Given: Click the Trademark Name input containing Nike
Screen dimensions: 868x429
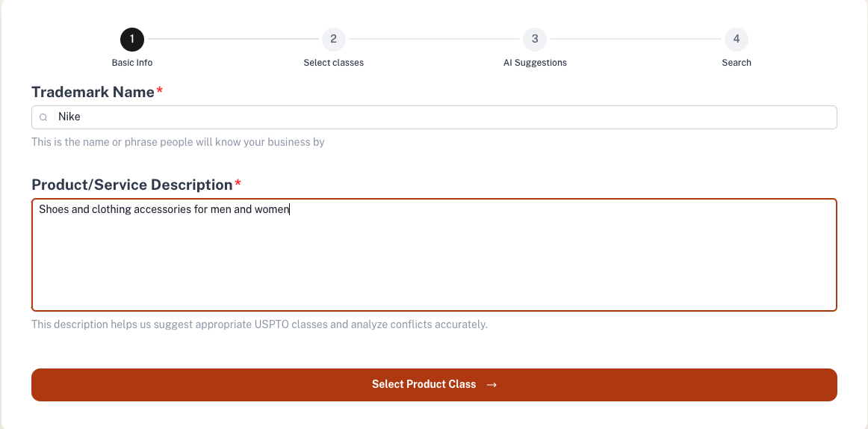Looking at the screenshot, I should coord(434,117).
